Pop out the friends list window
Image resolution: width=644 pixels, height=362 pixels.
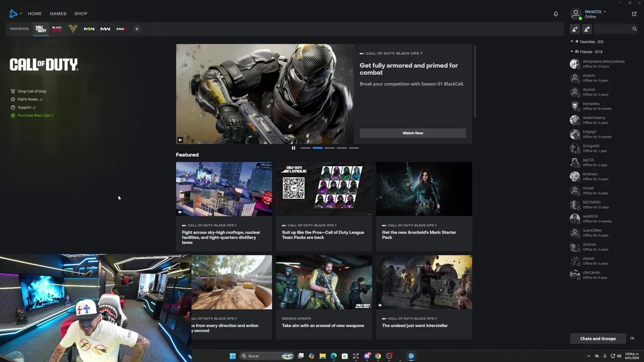(x=634, y=14)
